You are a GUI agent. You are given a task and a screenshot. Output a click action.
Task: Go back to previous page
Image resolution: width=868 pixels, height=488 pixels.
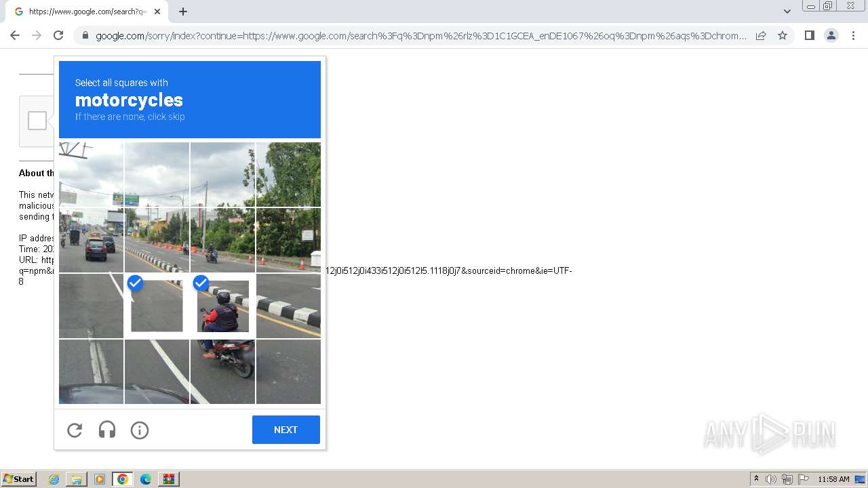click(15, 35)
